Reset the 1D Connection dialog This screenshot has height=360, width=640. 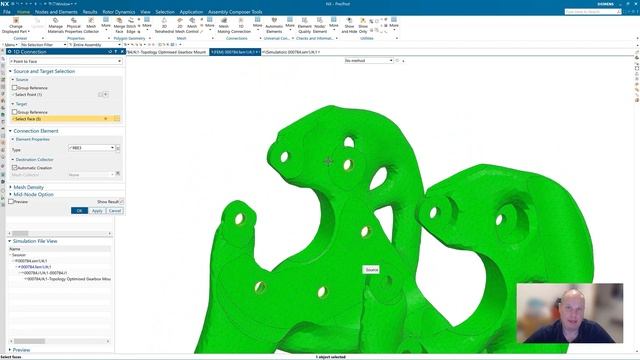110,52
